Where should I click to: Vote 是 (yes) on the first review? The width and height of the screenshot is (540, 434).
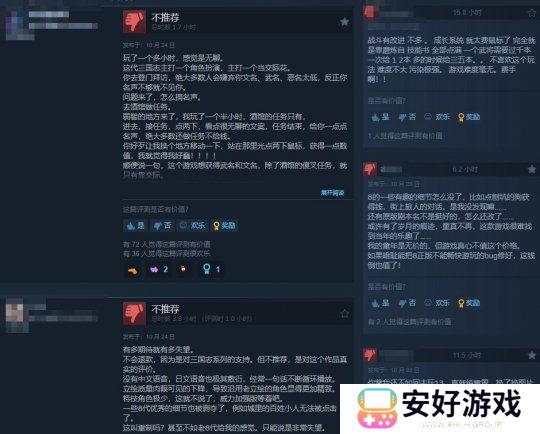pos(135,226)
